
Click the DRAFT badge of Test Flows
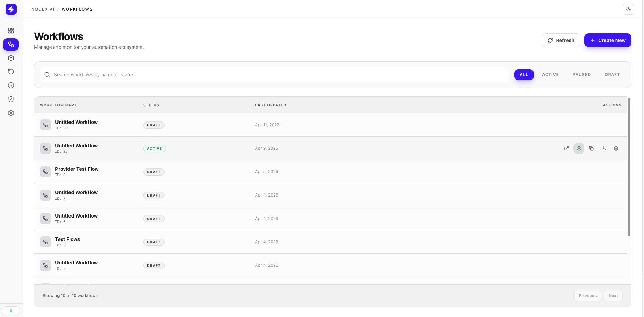coord(154,242)
